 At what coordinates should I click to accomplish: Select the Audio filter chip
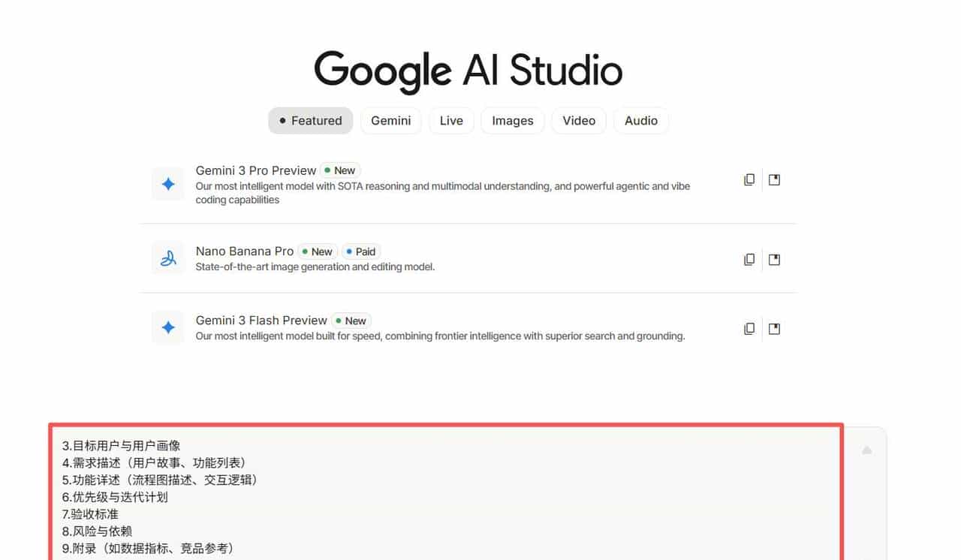pyautogui.click(x=641, y=120)
